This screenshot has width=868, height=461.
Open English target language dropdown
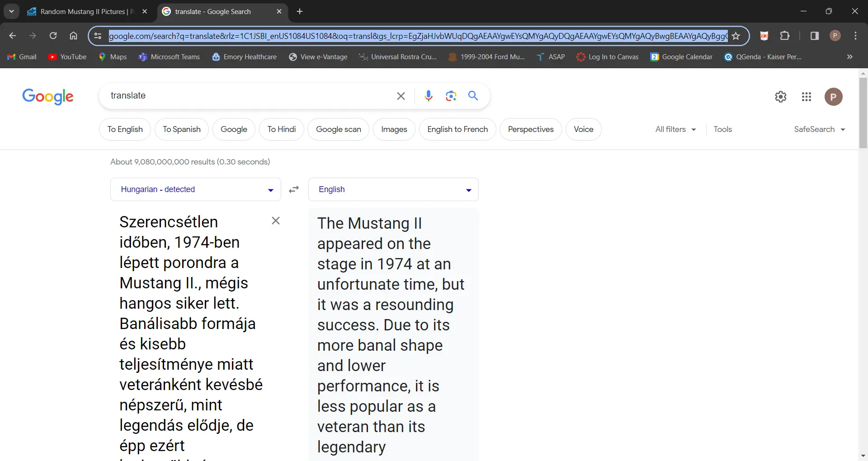393,189
